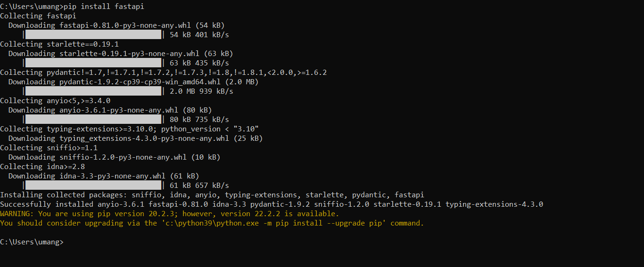Click the yellow WARNING pip version line

tap(169, 214)
